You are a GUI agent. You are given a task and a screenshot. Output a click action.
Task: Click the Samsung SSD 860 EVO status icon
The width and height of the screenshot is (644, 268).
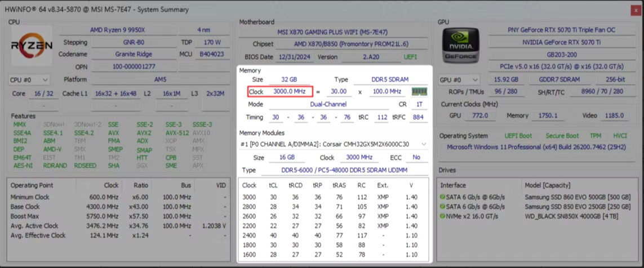pos(443,197)
